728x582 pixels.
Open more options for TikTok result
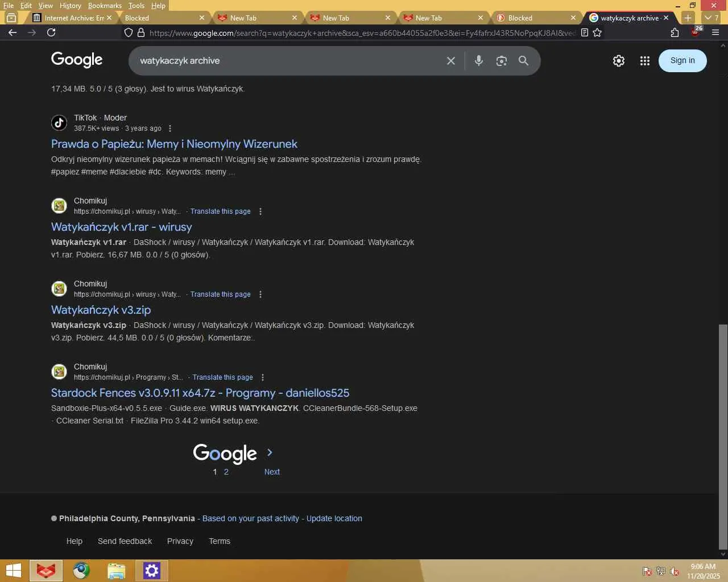169,128
